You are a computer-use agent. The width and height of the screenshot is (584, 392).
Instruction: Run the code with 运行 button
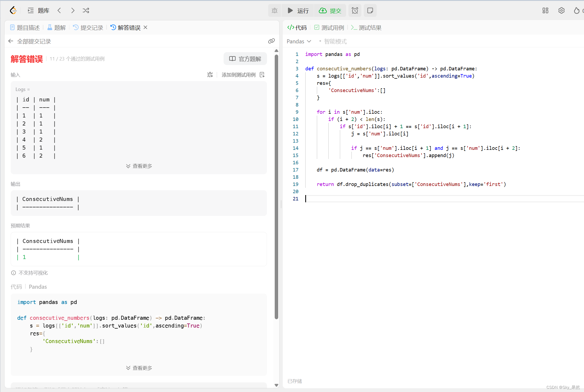(298, 10)
